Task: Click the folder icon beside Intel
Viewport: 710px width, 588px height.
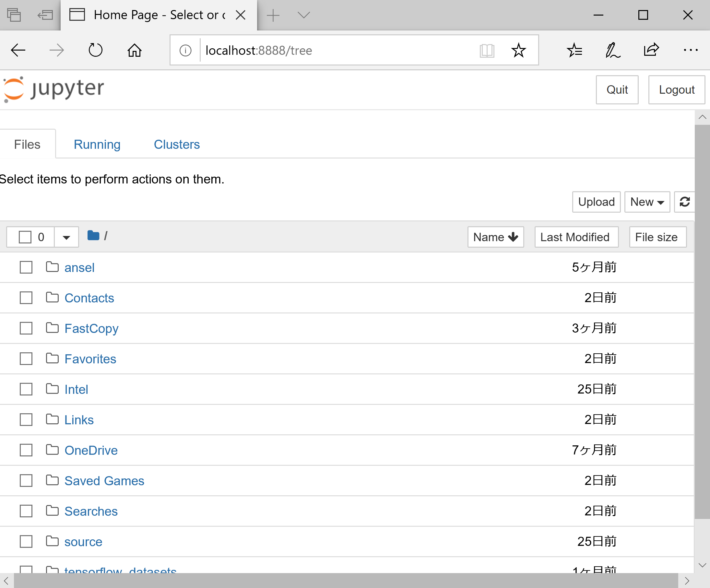Action: click(x=52, y=389)
